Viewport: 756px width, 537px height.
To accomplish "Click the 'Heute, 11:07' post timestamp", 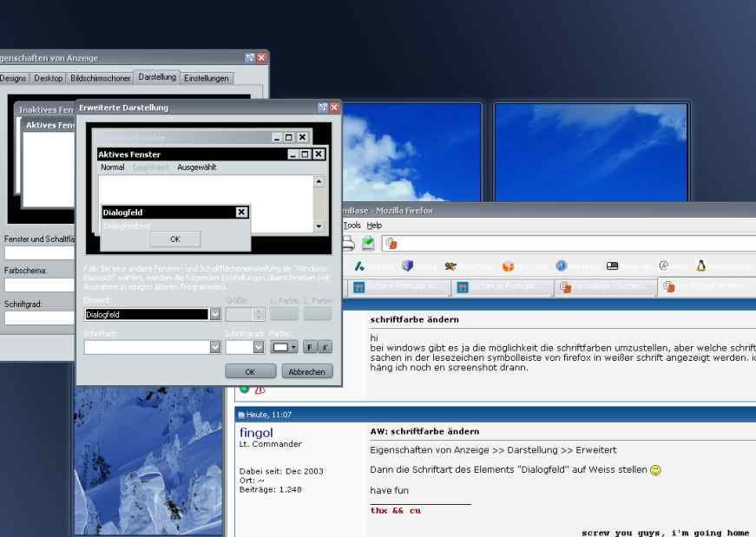I will coord(268,415).
